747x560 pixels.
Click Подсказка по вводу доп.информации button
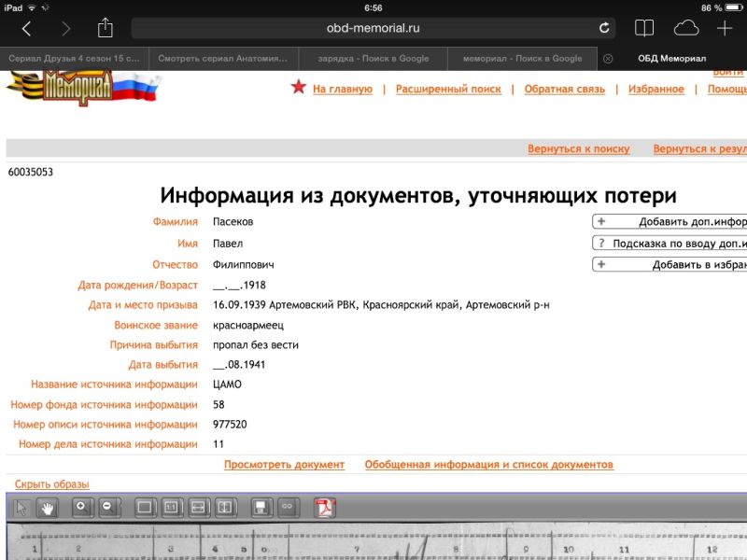(x=669, y=244)
